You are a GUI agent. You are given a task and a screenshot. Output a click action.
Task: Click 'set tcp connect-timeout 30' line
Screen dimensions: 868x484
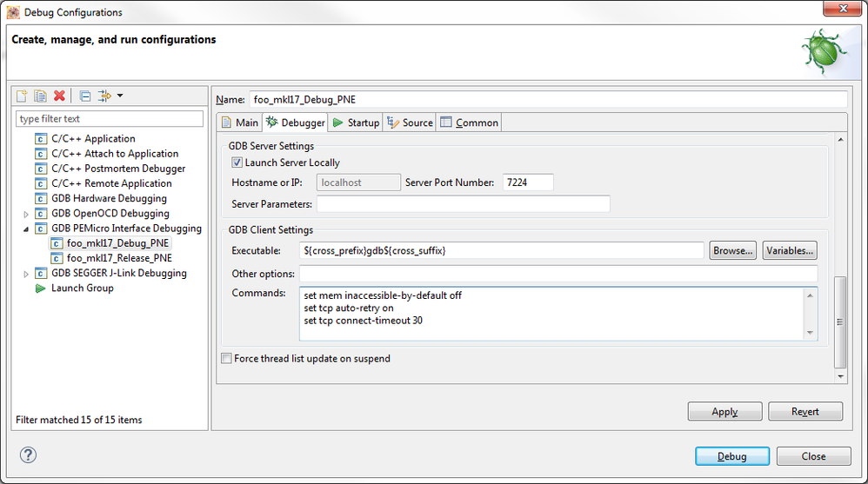tap(364, 321)
